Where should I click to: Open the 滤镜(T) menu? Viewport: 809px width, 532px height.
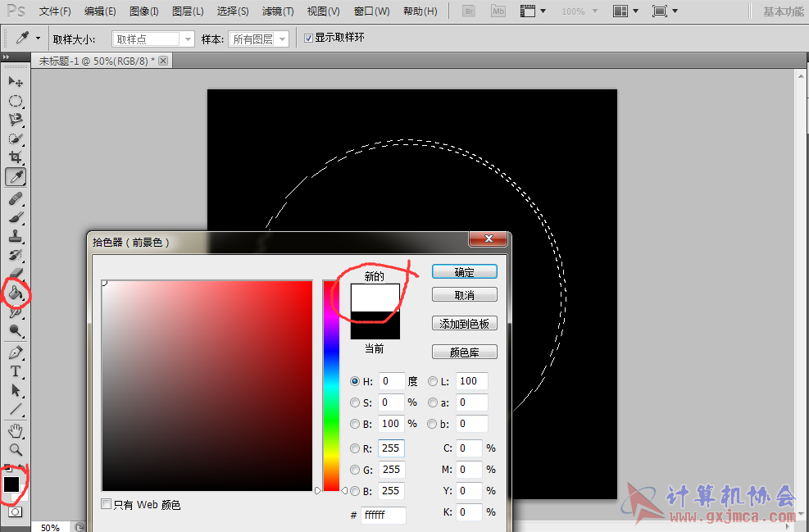point(278,11)
